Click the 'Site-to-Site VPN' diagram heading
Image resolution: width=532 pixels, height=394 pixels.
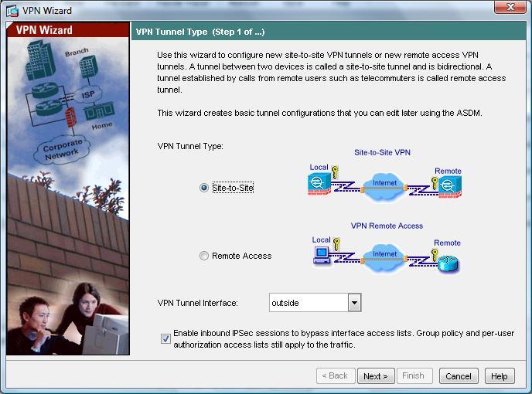[382, 153]
